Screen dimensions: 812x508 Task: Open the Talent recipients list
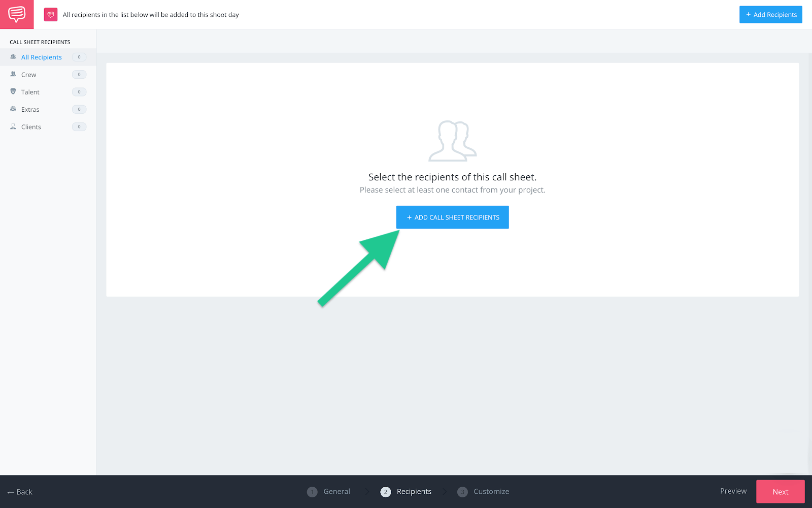pyautogui.click(x=48, y=92)
